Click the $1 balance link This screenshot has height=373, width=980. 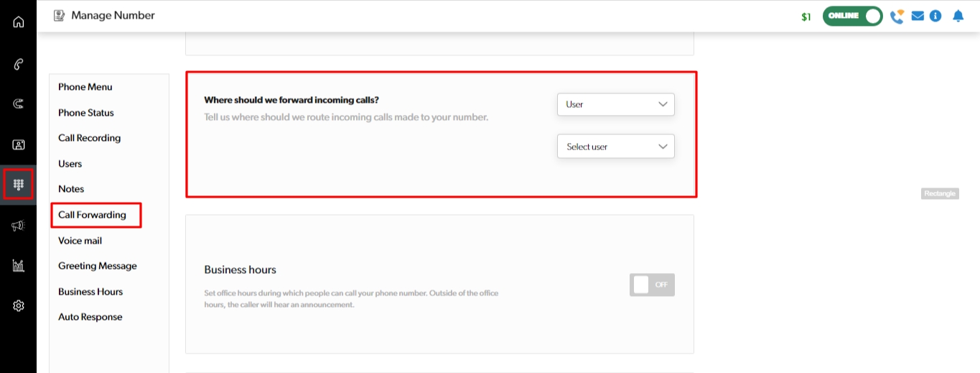coord(806,17)
